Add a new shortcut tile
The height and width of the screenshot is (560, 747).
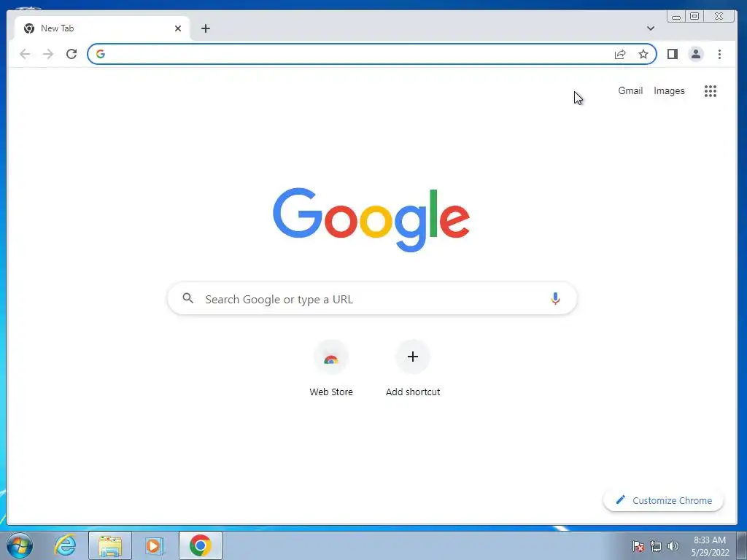coord(413,368)
